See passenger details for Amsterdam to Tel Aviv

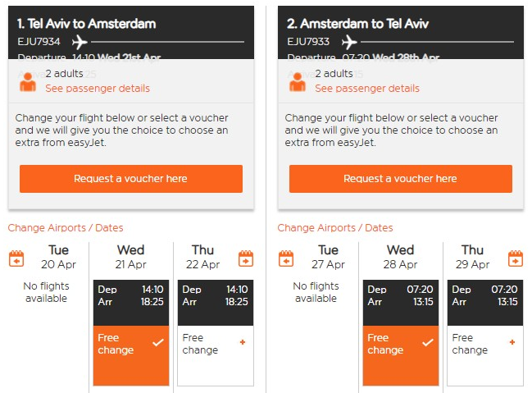[367, 89]
